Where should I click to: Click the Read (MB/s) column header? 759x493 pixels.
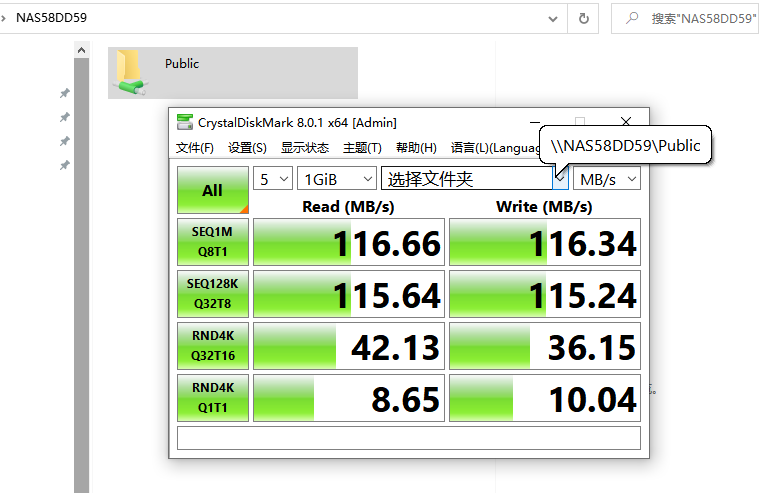(x=349, y=207)
